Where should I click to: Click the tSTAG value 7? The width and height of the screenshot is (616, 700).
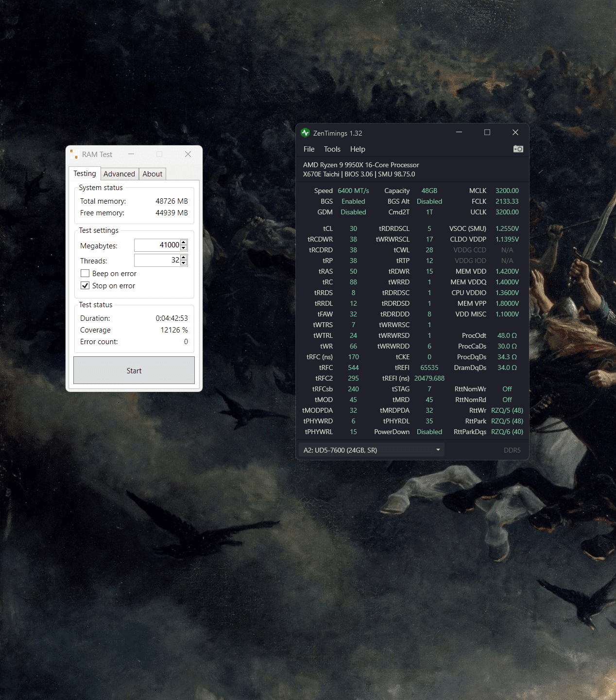[x=429, y=389]
